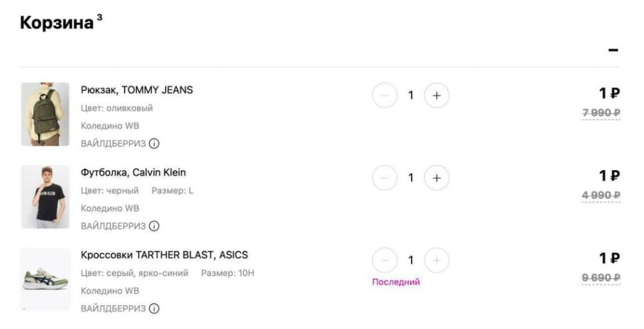Click the crossed-out 9 690 ₽ price

601,277
